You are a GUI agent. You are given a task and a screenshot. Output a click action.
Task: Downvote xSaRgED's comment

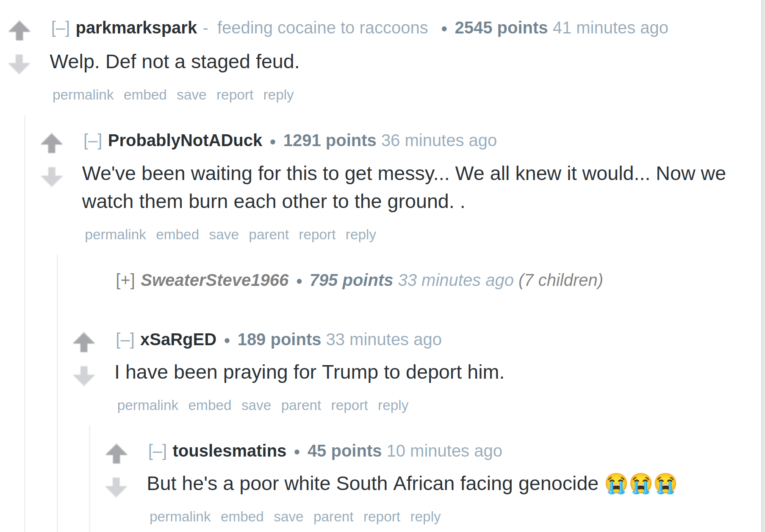click(x=84, y=376)
